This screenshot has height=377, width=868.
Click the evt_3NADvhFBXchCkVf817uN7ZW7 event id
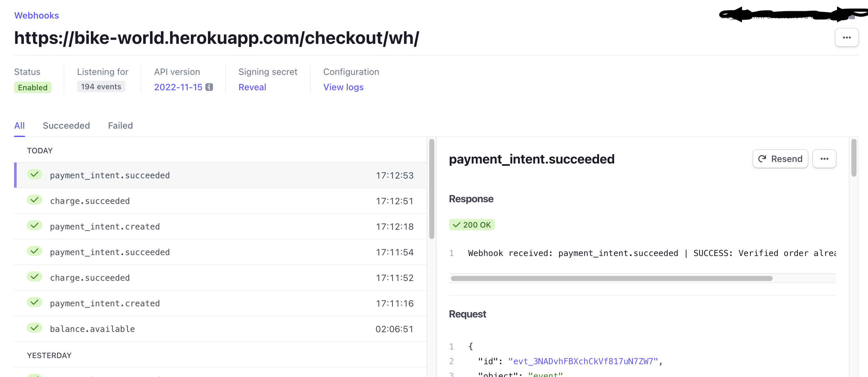pos(583,361)
